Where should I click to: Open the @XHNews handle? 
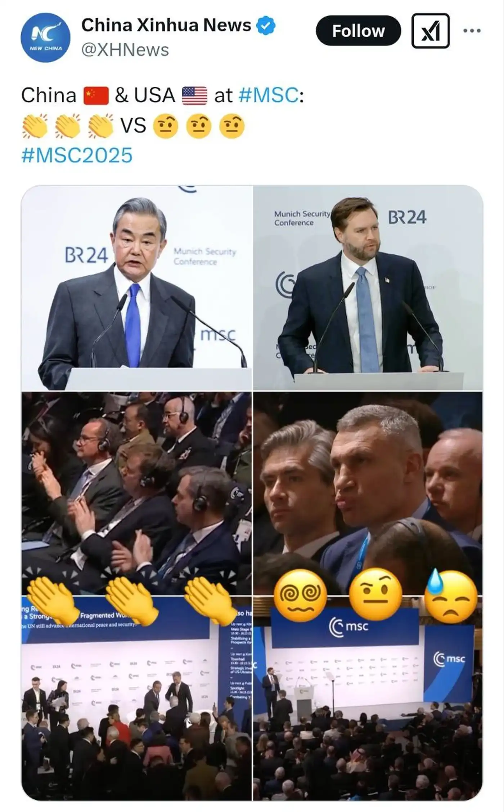click(x=125, y=50)
